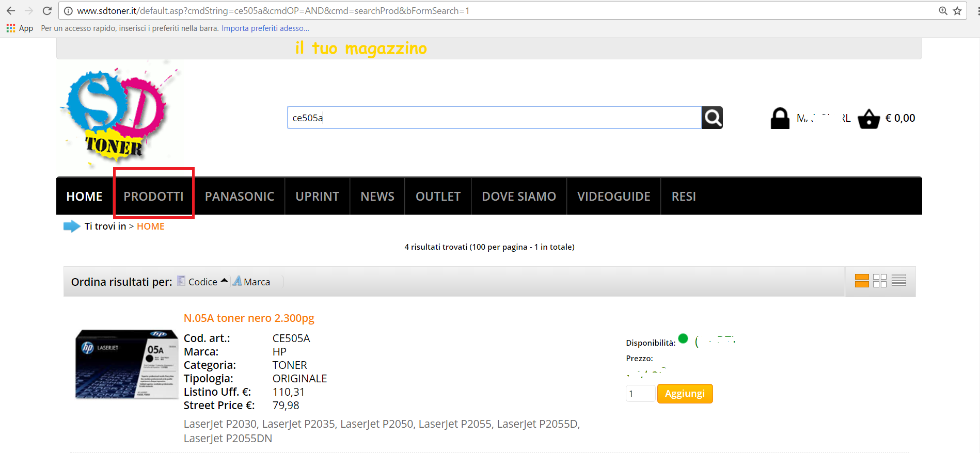This screenshot has width=980, height=453.
Task: Switch to the compact lines view
Action: click(899, 280)
